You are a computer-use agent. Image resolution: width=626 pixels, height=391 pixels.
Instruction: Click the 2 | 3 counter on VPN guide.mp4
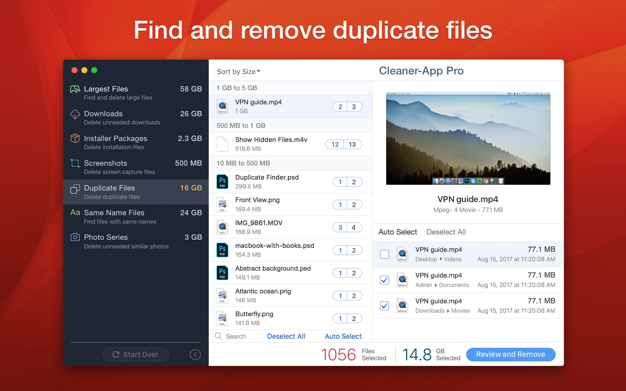347,107
